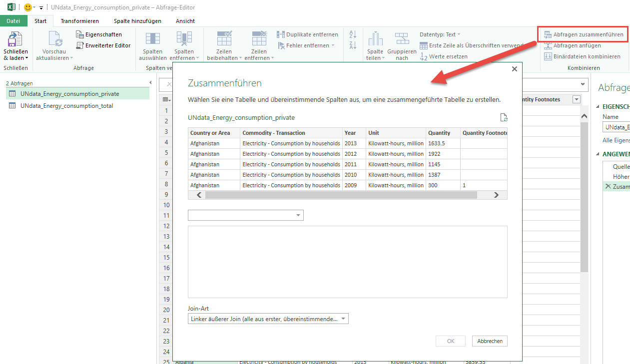Click the refresh preview icon in dialog

point(504,117)
